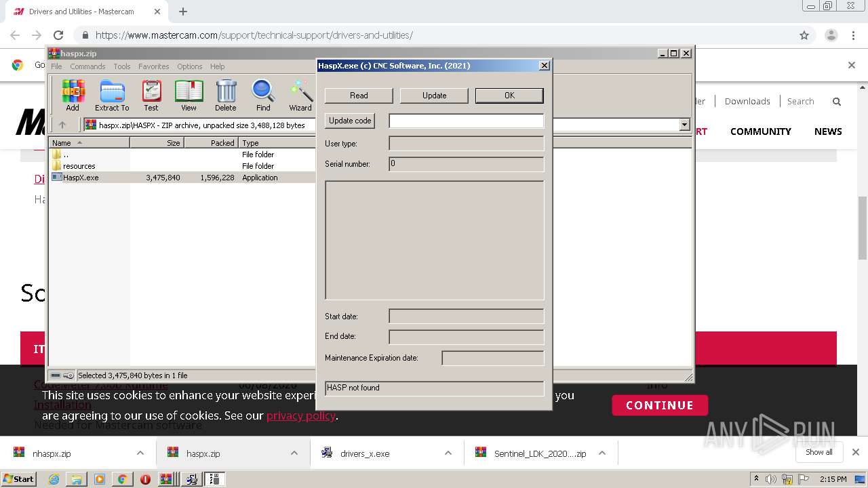Open Sentinel_LDK zip download options chevron
Viewport: 868px width, 488px height.
tap(601, 453)
